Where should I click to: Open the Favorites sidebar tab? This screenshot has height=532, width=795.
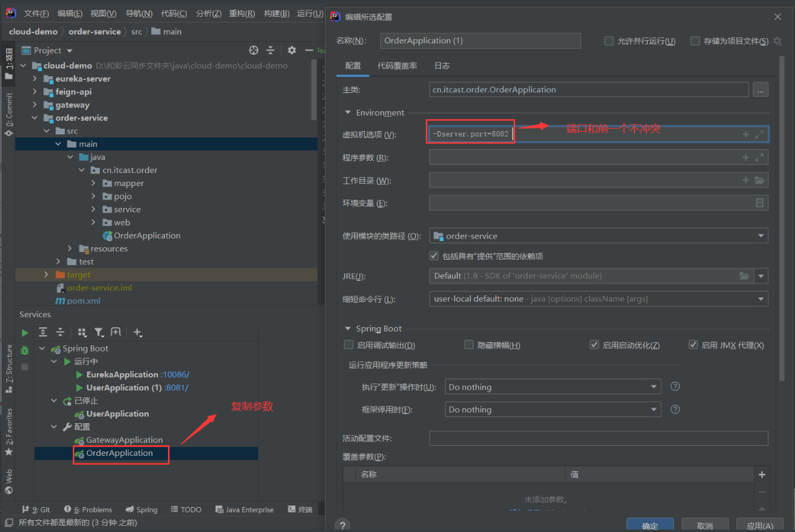click(x=9, y=432)
